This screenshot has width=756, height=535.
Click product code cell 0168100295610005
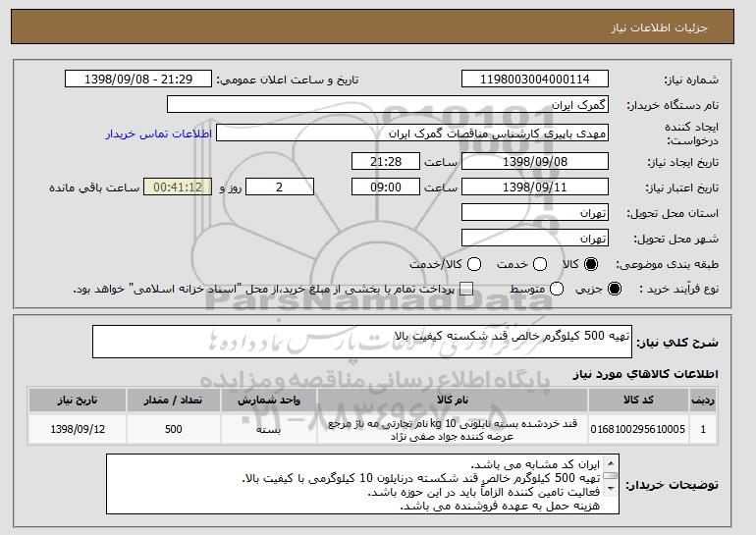coord(638,429)
